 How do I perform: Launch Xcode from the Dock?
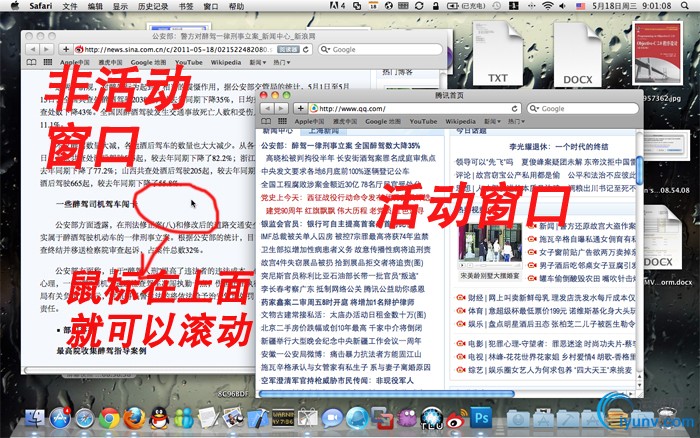point(258,419)
